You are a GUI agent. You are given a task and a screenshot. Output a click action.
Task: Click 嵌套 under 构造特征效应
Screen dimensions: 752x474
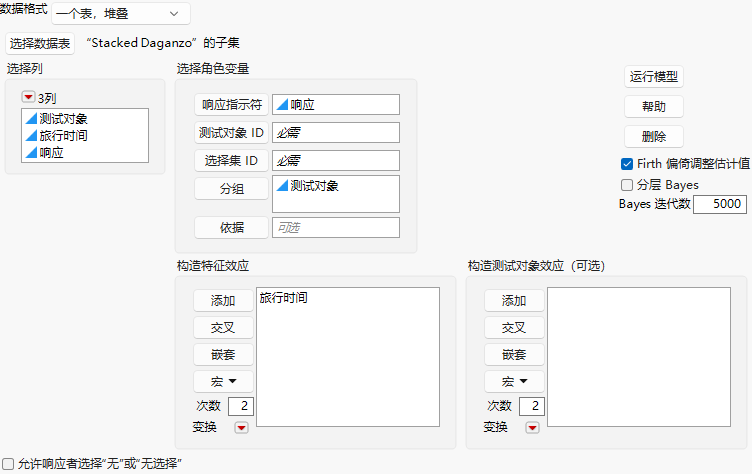(x=223, y=355)
